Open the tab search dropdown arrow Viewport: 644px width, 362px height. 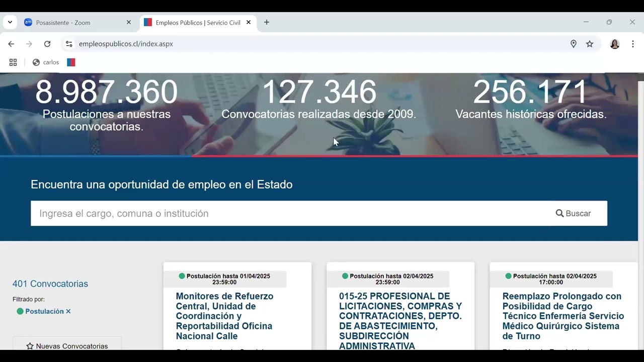click(10, 22)
